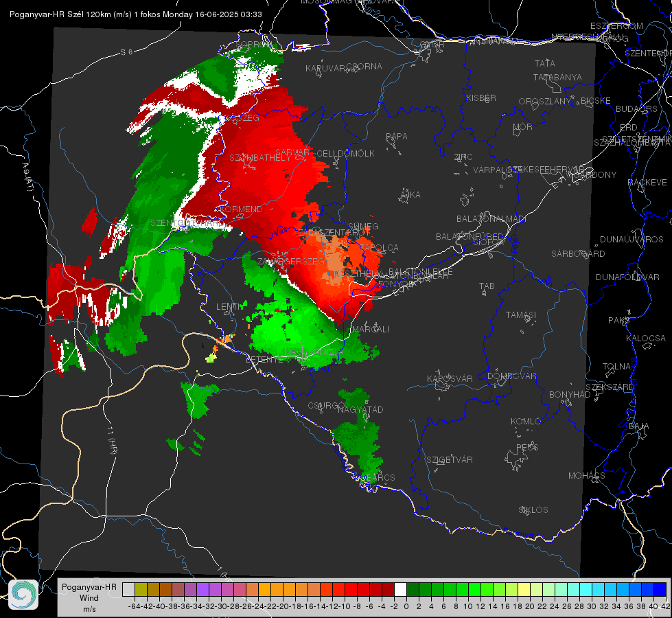
Task: Click the swirl logo icon at bottom-left
Action: (x=23, y=595)
